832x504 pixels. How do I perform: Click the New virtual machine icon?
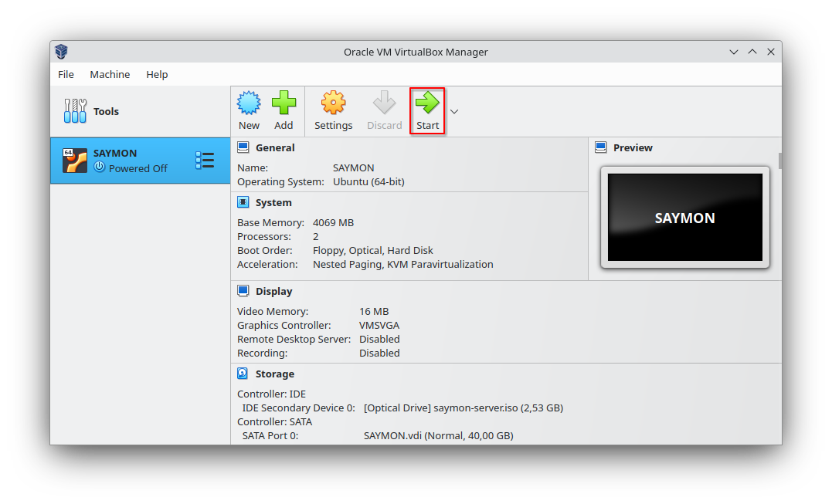tap(248, 103)
